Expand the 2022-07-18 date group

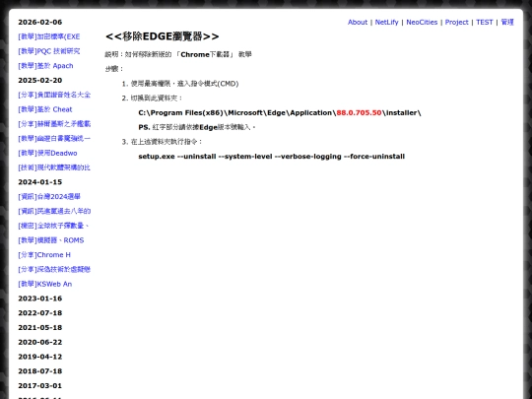pos(40,313)
